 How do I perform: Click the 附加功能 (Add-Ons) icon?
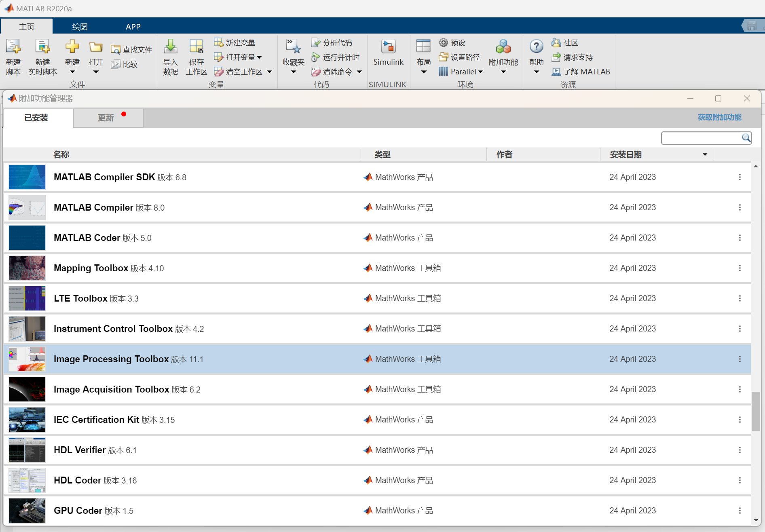503,47
